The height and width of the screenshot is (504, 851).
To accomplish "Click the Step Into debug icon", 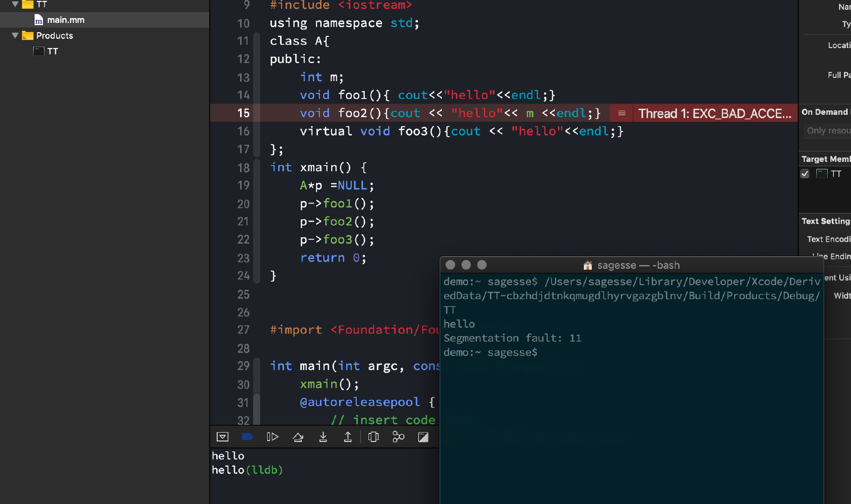I will [323, 437].
